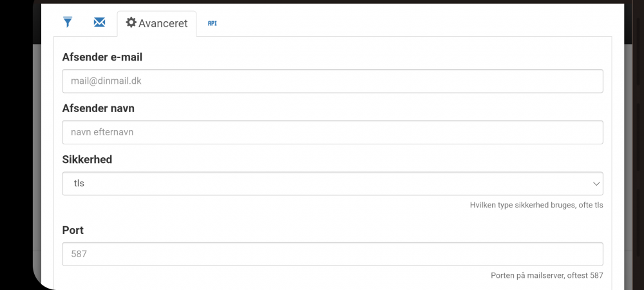Click the selected tls value text
This screenshot has height=290, width=644.
(x=79, y=183)
